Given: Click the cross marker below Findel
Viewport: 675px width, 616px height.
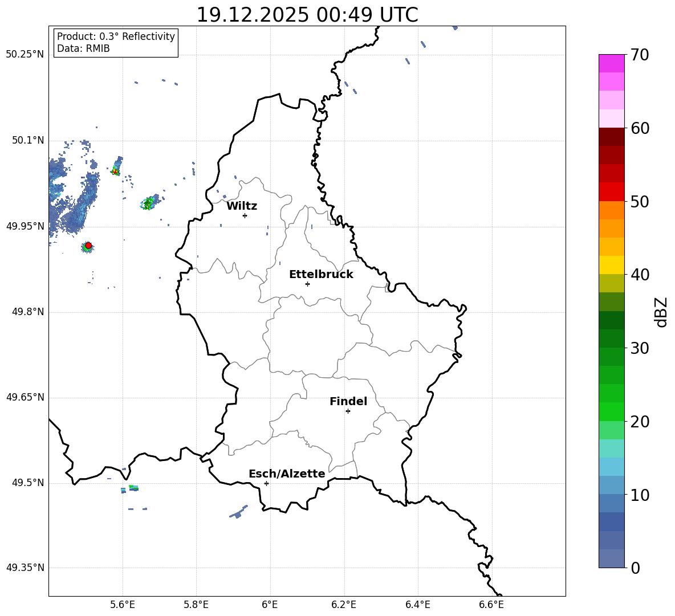Looking at the screenshot, I should coord(348,411).
